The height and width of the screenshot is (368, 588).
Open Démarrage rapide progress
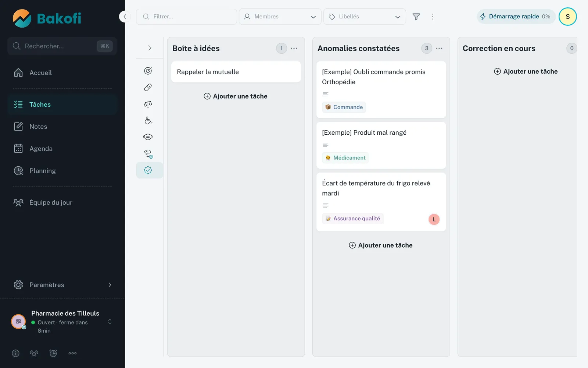click(516, 17)
